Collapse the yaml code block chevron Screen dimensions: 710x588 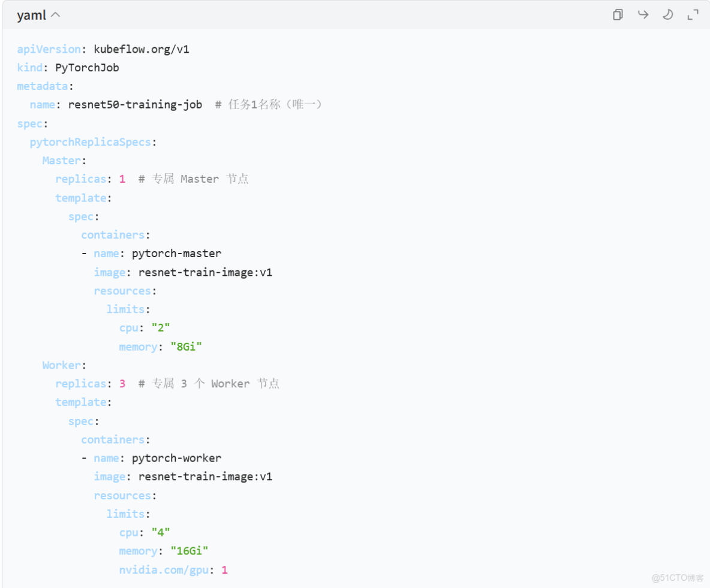point(55,16)
